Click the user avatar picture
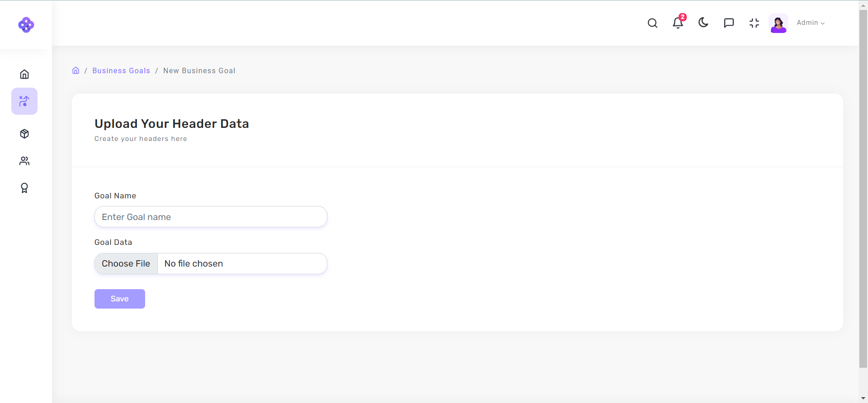Image resolution: width=868 pixels, height=403 pixels. click(778, 23)
